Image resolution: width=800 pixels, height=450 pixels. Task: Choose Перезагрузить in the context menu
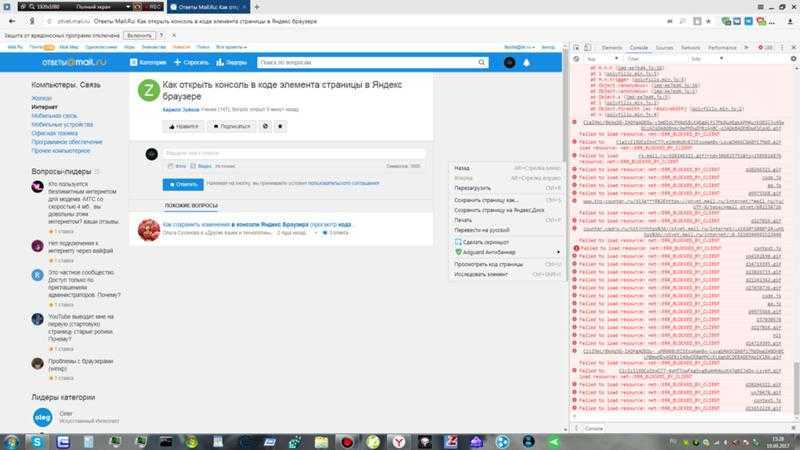(x=507, y=188)
